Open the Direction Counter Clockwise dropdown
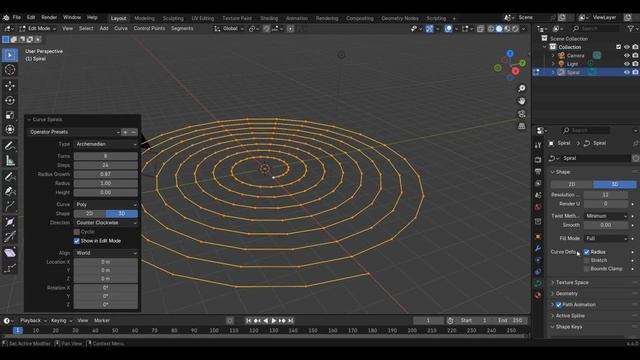This screenshot has height=360, width=640. click(x=106, y=223)
